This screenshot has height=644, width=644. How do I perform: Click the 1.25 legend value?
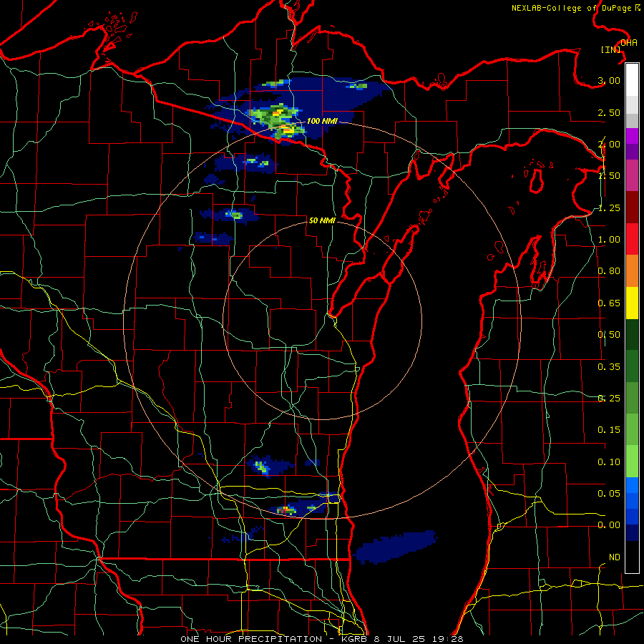coord(609,208)
